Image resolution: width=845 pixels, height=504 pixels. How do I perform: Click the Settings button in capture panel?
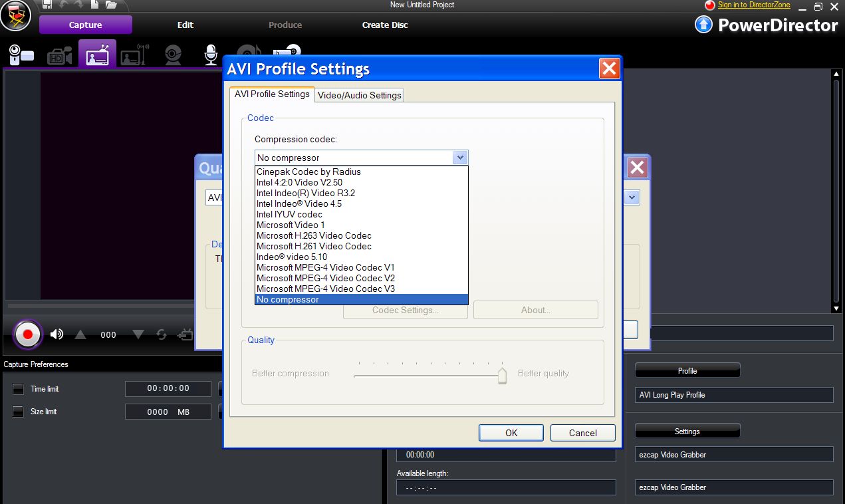(687, 431)
